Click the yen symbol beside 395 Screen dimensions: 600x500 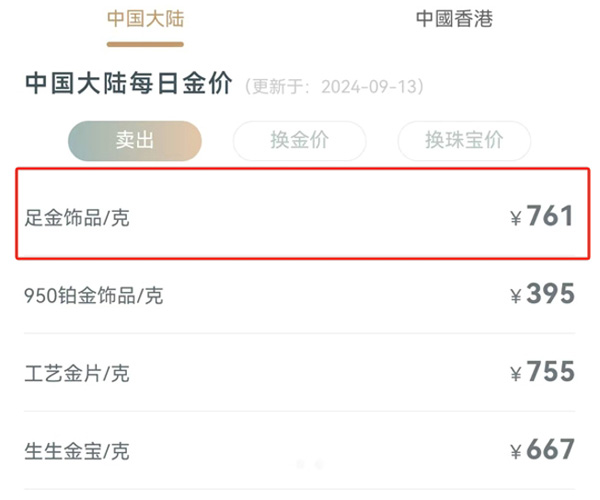point(516,296)
